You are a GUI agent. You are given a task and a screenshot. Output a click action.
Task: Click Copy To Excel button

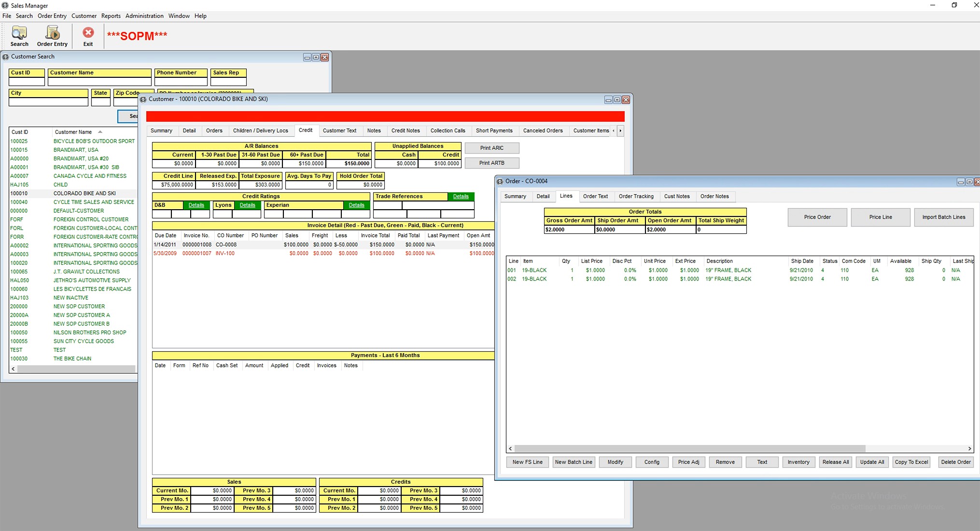click(x=911, y=462)
